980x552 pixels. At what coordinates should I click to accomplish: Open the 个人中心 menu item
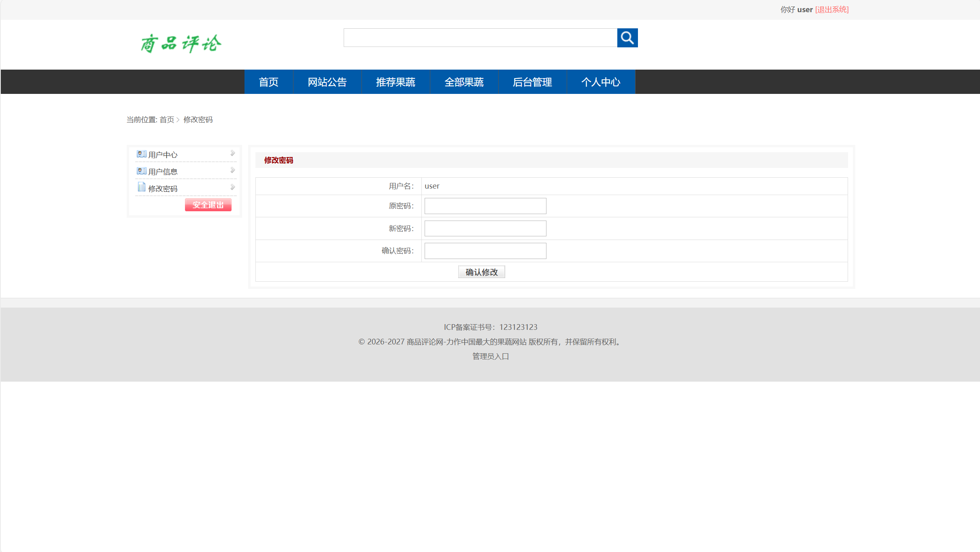coord(601,82)
